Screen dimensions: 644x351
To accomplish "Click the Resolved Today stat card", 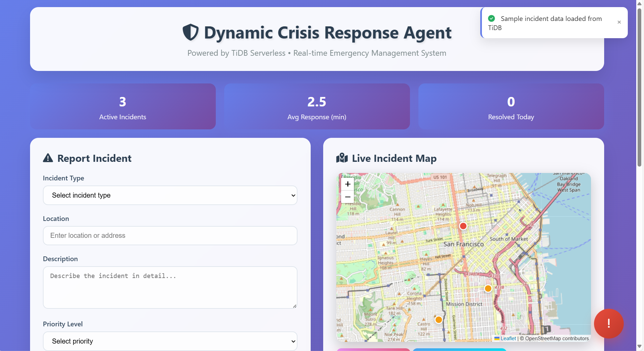I will tap(511, 106).
